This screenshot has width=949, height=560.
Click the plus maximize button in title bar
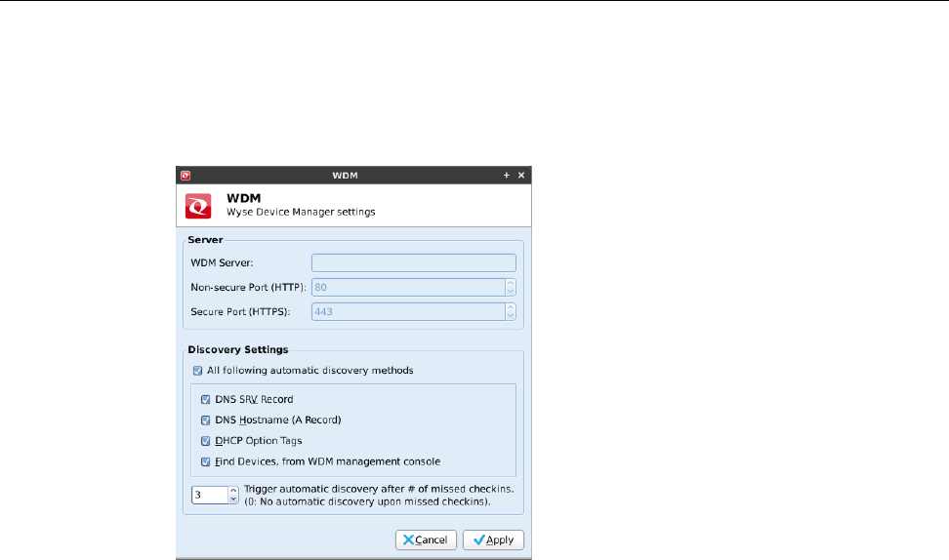point(507,176)
